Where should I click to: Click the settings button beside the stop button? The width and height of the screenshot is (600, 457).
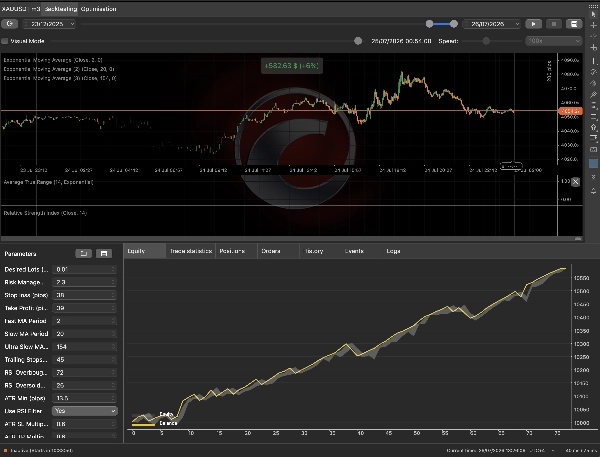(x=574, y=24)
